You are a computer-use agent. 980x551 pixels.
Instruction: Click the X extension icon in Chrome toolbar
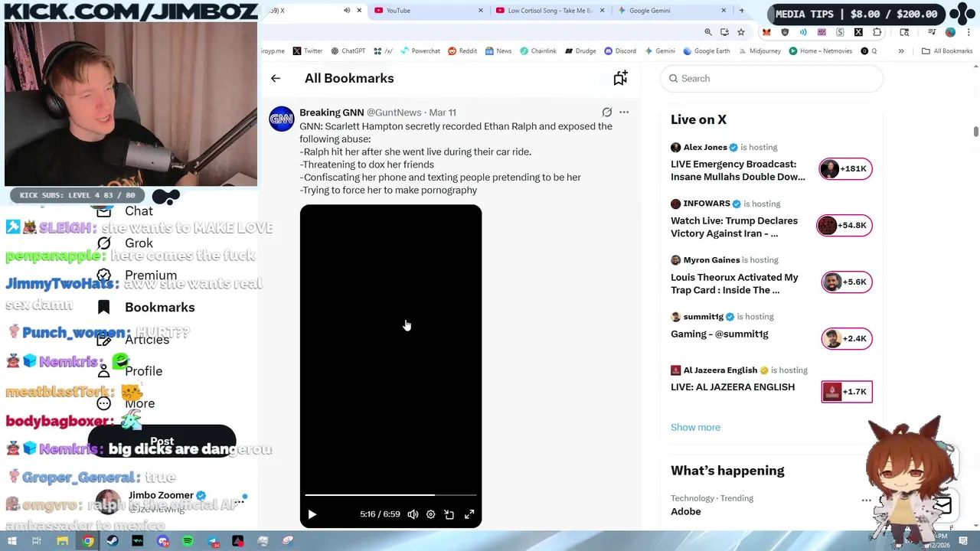coord(858,32)
